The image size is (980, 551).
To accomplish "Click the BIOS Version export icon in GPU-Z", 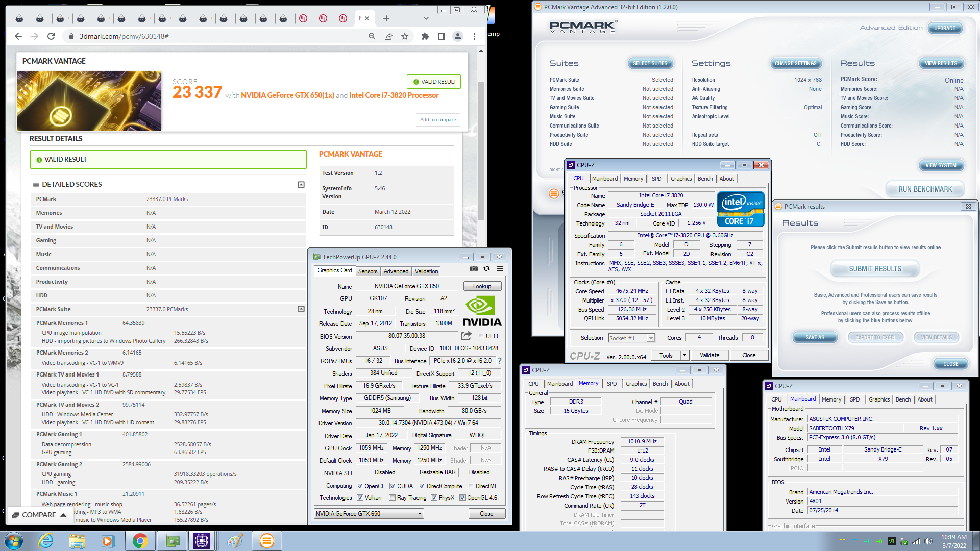I will pos(466,336).
